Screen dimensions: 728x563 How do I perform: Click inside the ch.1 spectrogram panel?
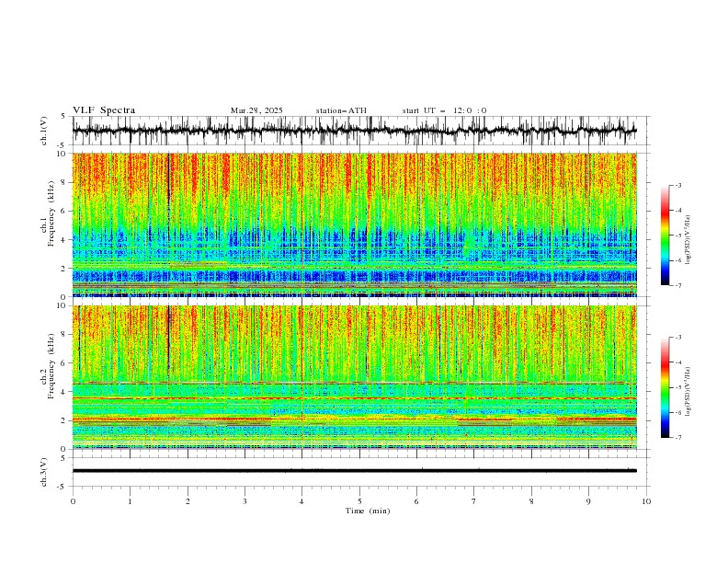(x=354, y=224)
